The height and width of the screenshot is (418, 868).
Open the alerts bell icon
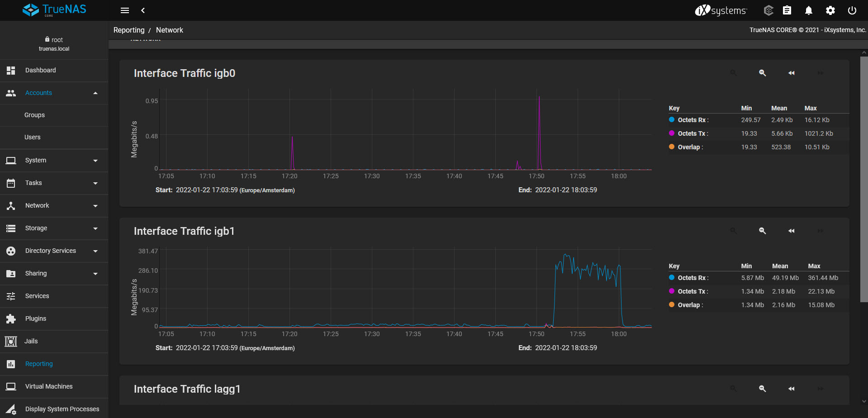(x=809, y=10)
